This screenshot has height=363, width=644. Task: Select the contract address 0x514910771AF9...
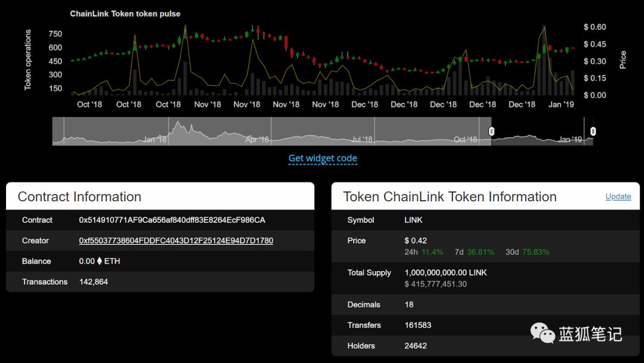click(172, 220)
